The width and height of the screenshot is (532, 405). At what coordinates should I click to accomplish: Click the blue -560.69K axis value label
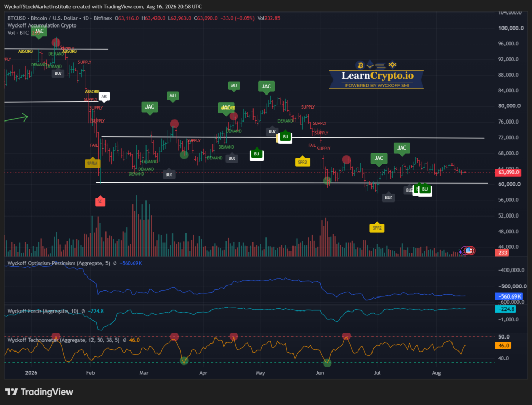click(509, 296)
